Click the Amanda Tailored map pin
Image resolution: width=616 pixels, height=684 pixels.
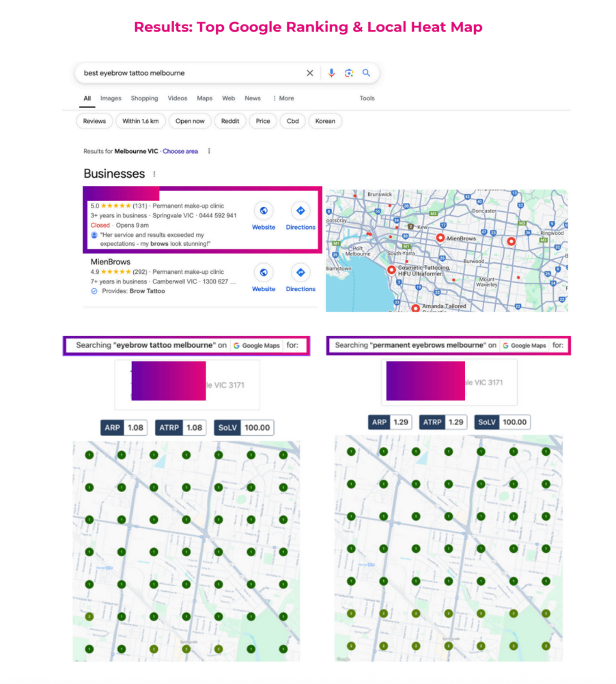(x=415, y=308)
